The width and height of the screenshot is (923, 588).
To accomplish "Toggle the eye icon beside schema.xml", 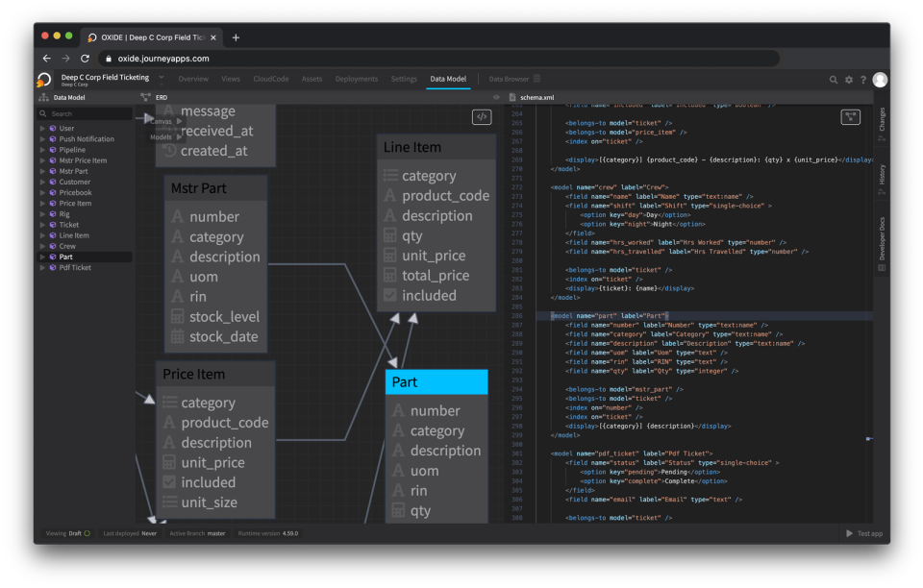I will 497,97.
